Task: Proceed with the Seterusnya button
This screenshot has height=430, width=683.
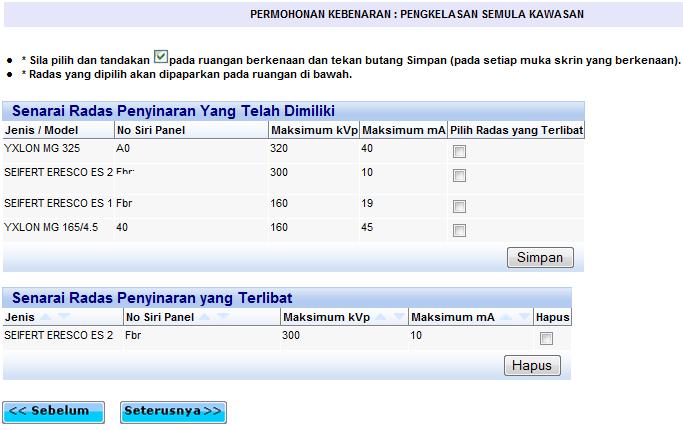Action: click(173, 411)
